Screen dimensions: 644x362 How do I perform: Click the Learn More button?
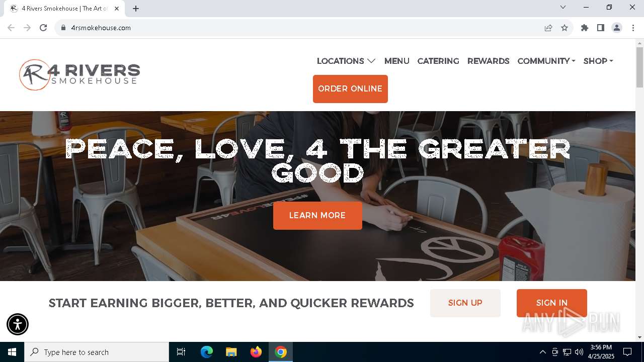click(317, 216)
